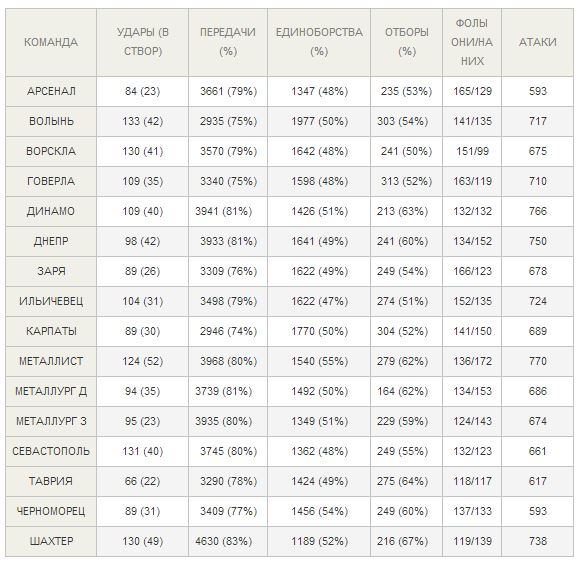
Task: Click the ОТБОРЫ (%) header cell
Action: tap(407, 43)
